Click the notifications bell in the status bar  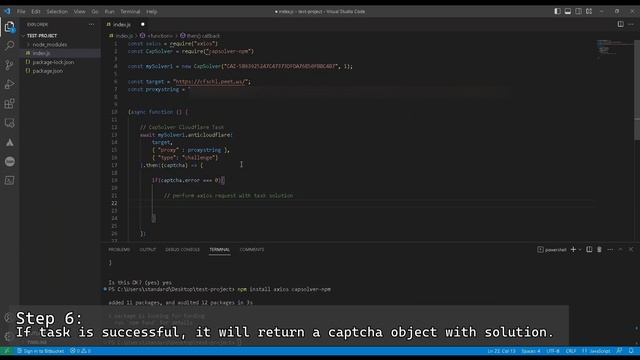(631, 351)
